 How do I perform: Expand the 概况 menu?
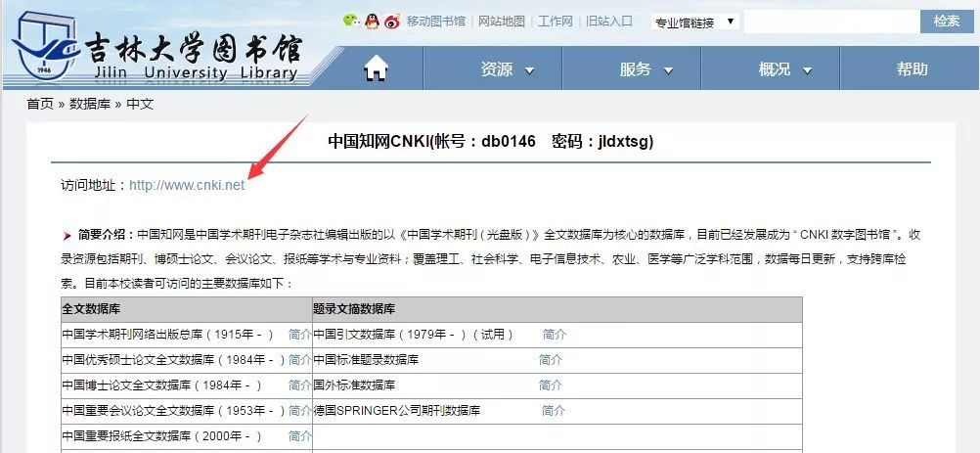(x=784, y=69)
